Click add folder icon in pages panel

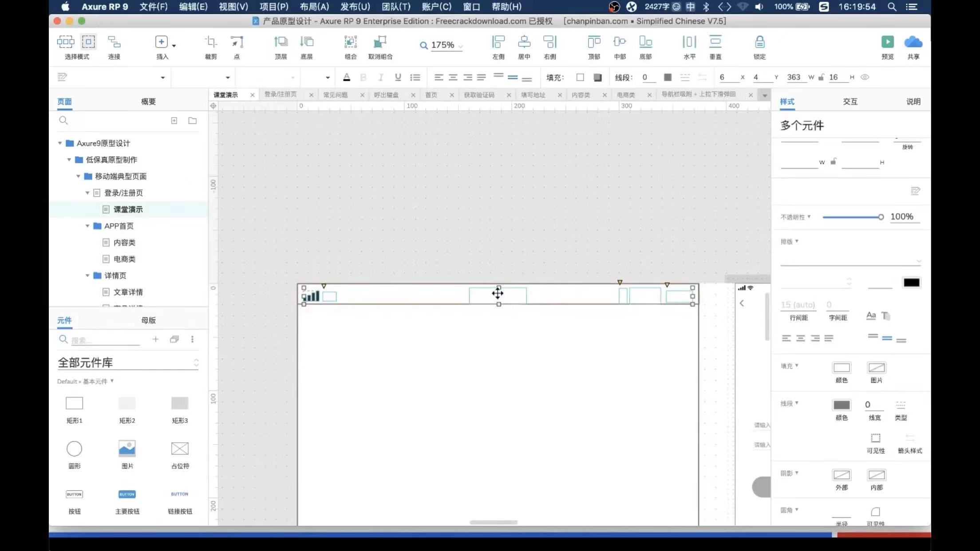[192, 121]
